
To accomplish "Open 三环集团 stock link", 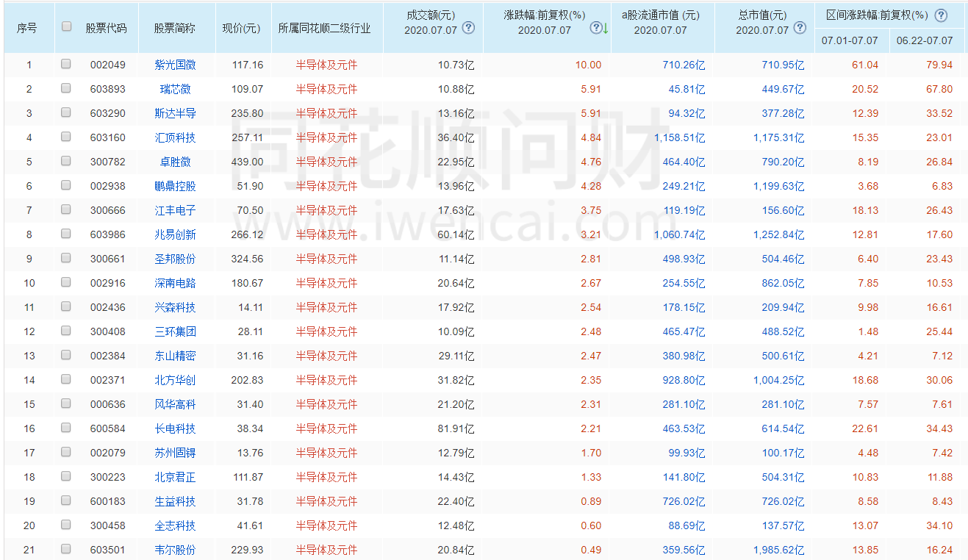I will (x=176, y=331).
